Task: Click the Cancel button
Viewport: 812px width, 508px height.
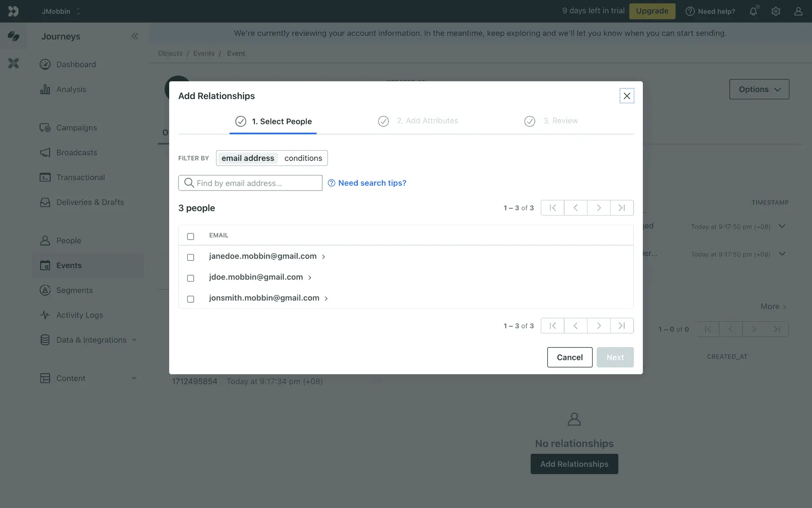Action: click(569, 357)
